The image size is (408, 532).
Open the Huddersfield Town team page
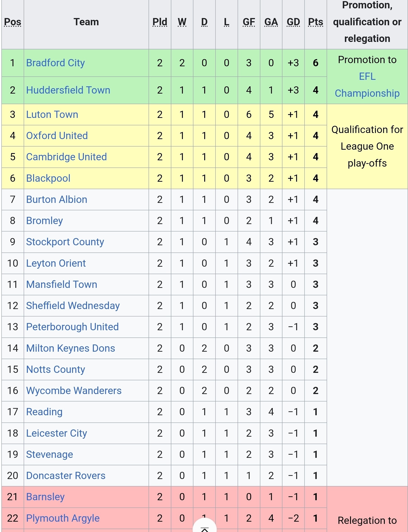68,90
